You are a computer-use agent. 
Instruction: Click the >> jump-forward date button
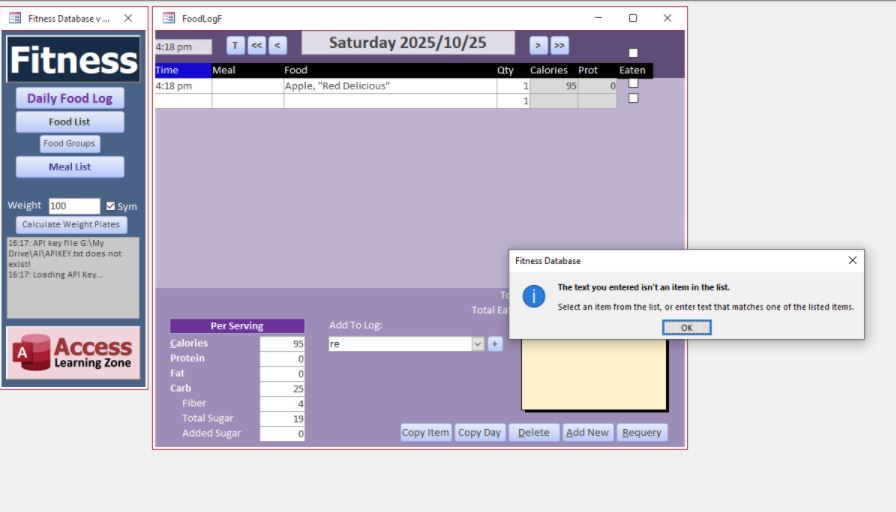[x=559, y=45]
